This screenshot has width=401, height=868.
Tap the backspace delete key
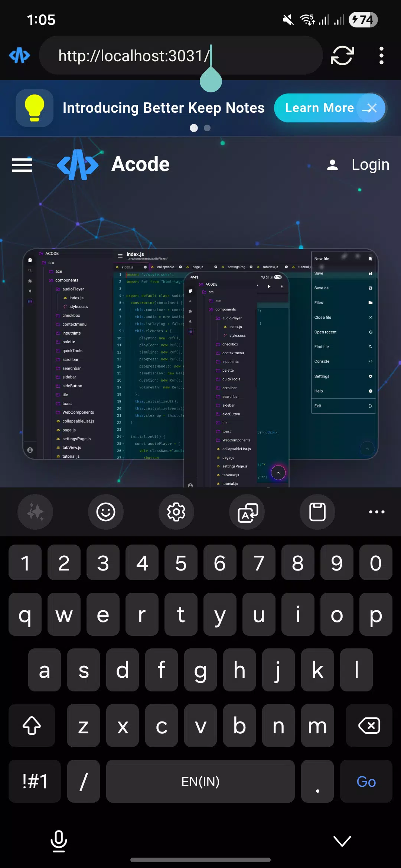(369, 726)
